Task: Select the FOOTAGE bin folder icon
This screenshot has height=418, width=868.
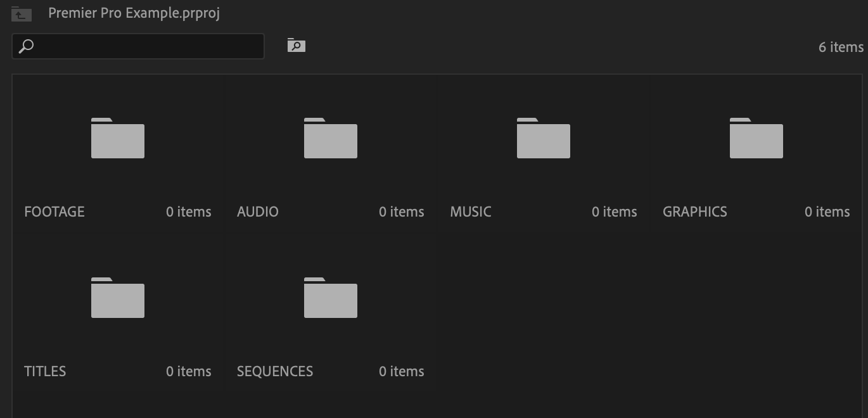Action: pos(117,140)
